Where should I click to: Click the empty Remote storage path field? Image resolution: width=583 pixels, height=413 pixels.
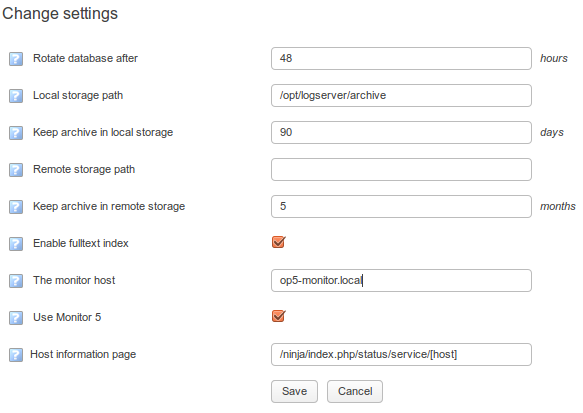point(402,170)
